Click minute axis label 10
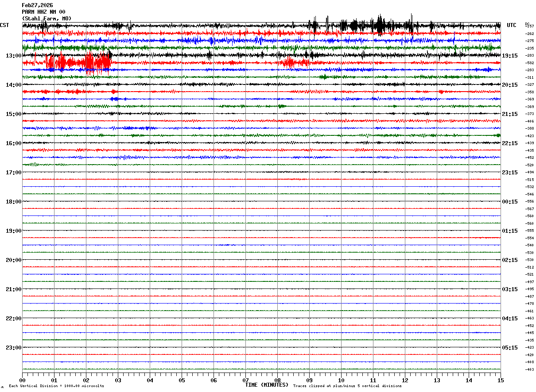This screenshot has width=536, height=392. [x=341, y=380]
